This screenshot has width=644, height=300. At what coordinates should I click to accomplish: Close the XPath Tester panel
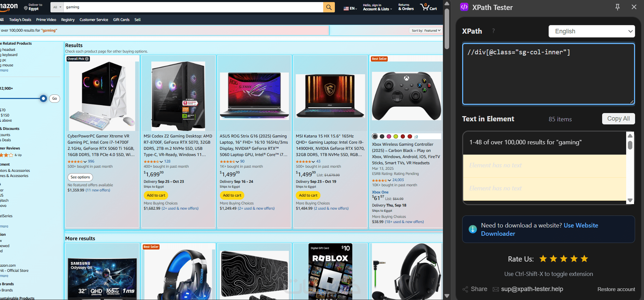tap(634, 7)
